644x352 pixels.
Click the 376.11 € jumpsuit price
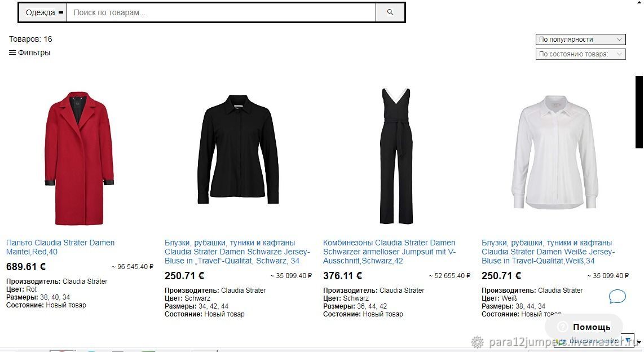click(x=342, y=276)
